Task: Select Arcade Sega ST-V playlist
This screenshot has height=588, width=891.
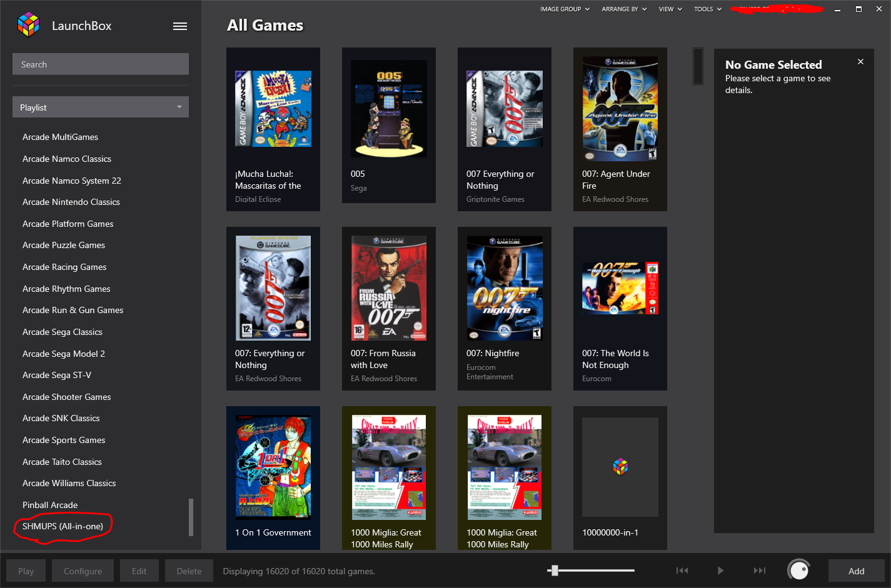Action: click(x=57, y=375)
